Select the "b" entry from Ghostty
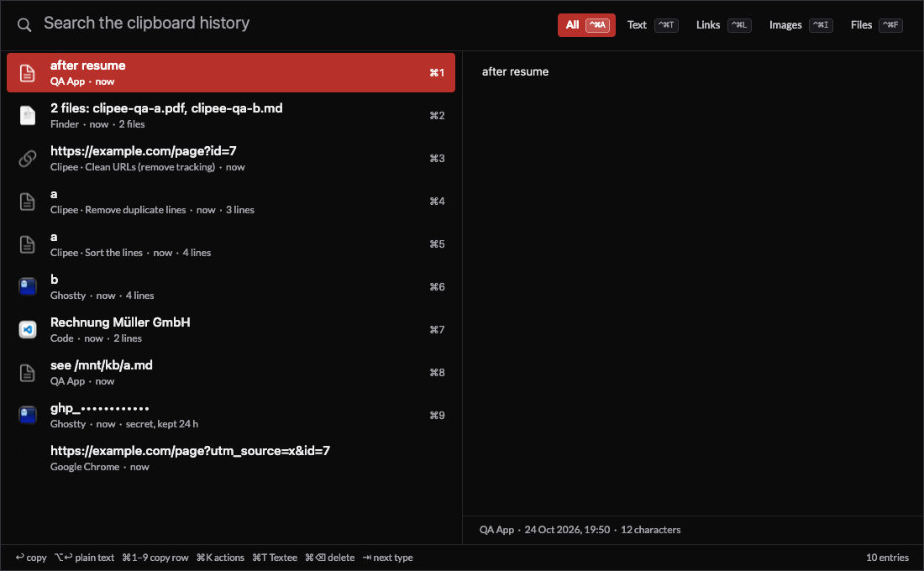The image size is (924, 571). 231,287
